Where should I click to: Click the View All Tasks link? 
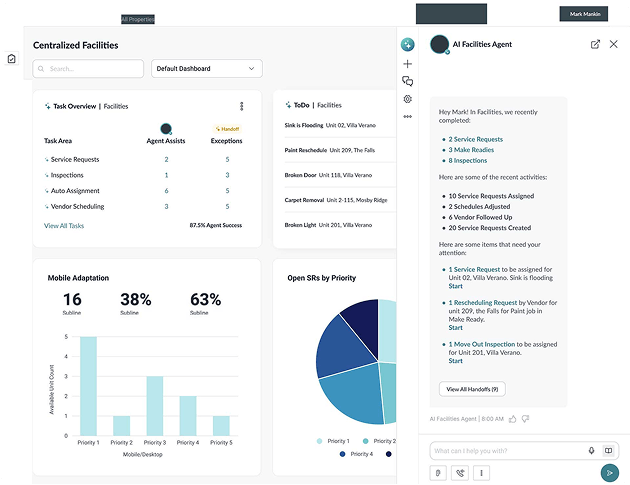point(64,226)
